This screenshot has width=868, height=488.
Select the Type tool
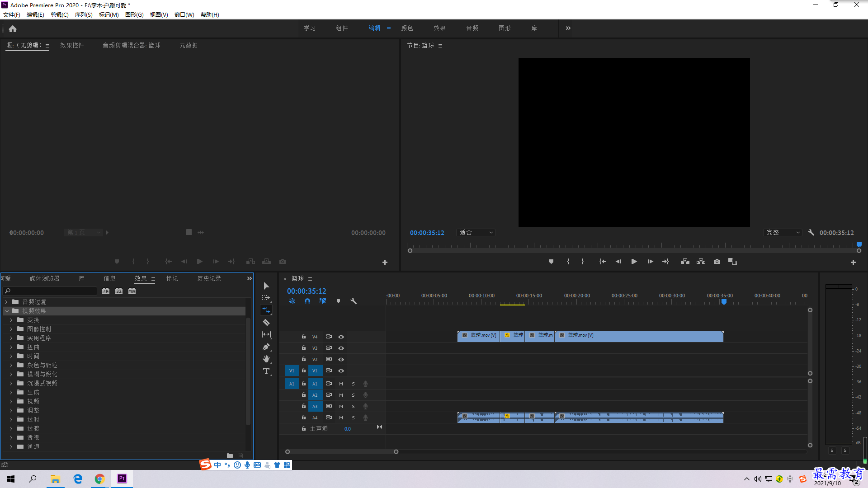click(x=266, y=371)
